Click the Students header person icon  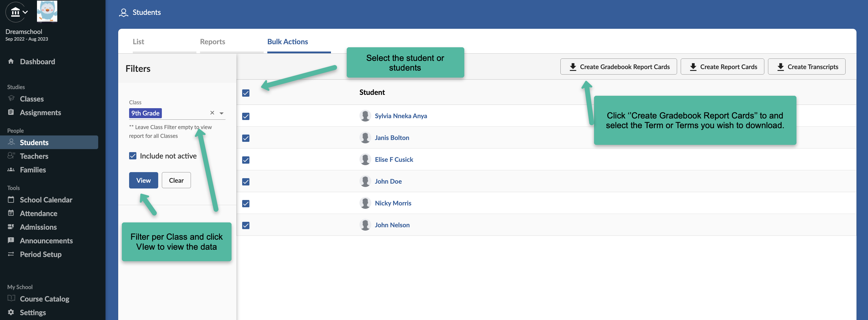(124, 12)
